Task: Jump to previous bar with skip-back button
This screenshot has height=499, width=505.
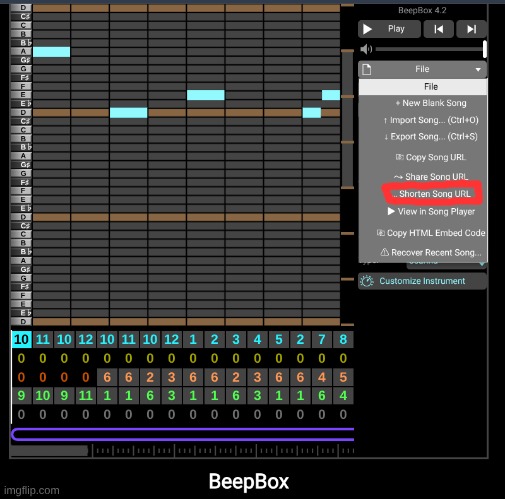Action: pos(438,29)
